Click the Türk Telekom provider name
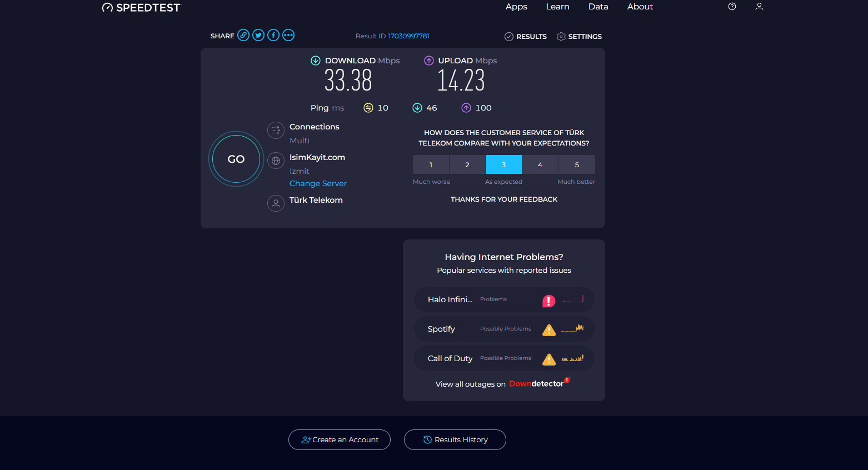 316,200
